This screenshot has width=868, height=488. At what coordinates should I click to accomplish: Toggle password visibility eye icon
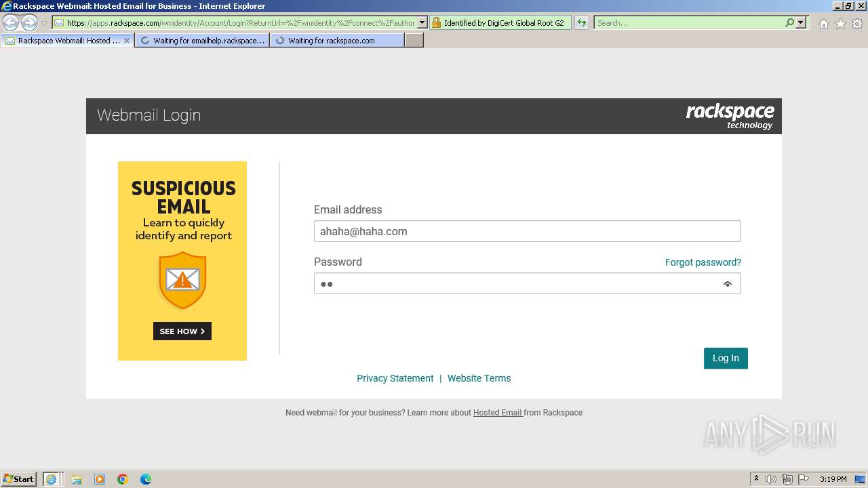point(728,284)
